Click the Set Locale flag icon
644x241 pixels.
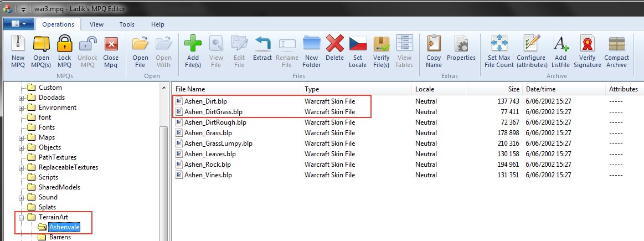(358, 44)
